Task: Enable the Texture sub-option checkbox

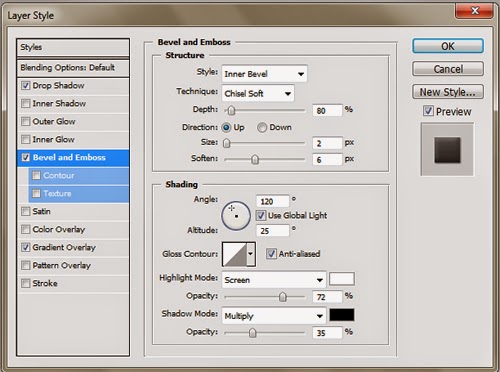Action: (x=36, y=193)
